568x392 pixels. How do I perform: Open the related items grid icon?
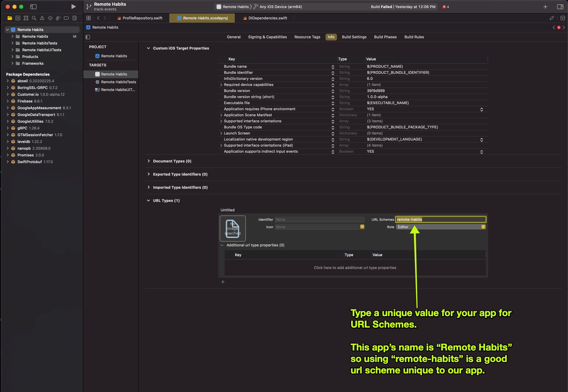point(88,18)
